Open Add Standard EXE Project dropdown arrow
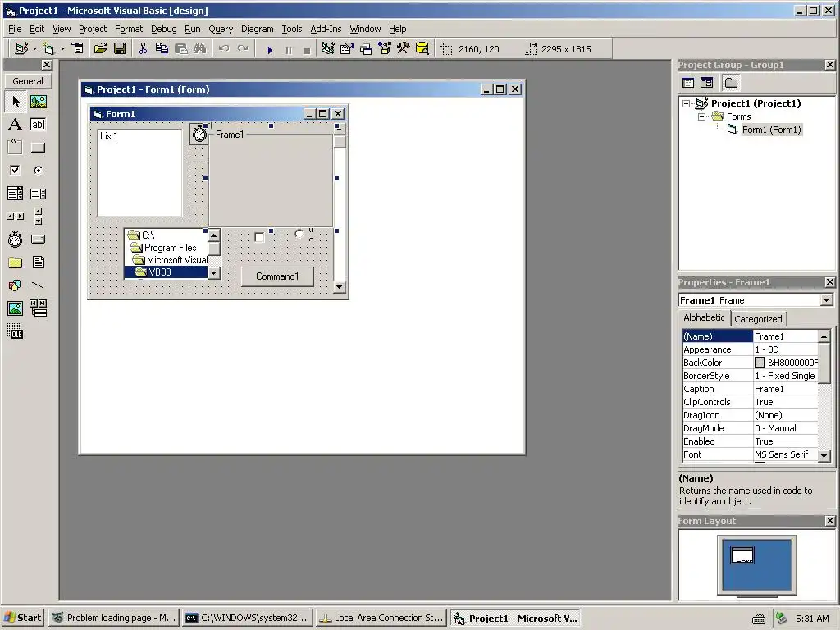This screenshot has height=630, width=840. point(34,48)
